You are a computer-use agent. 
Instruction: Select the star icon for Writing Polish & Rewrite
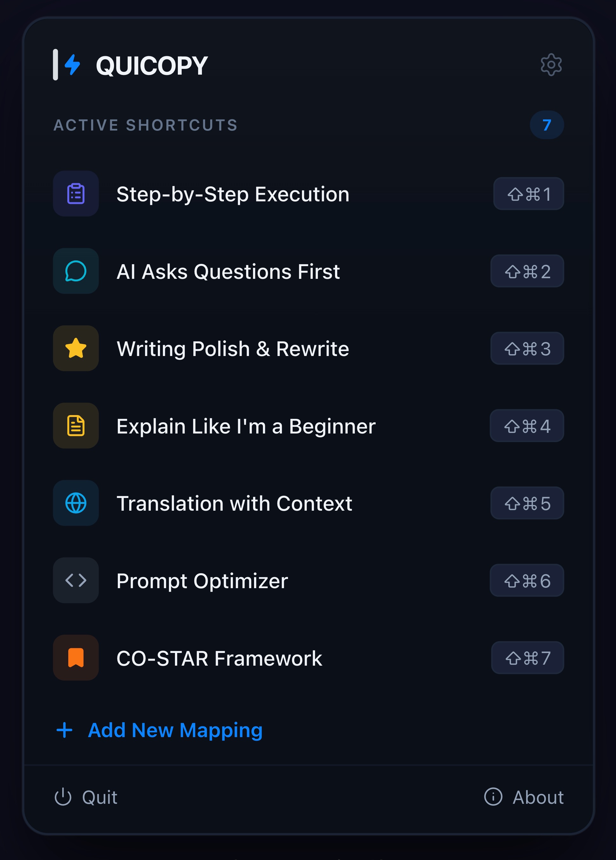(76, 348)
